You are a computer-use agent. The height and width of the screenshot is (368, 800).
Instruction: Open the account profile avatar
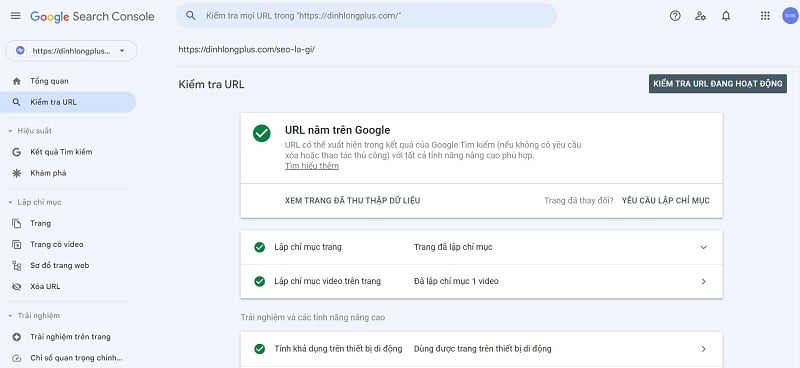(790, 16)
